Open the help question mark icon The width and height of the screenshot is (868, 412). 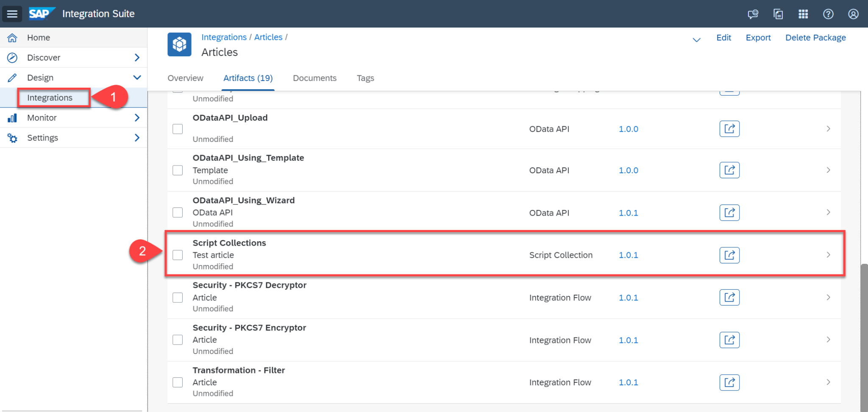(x=828, y=14)
